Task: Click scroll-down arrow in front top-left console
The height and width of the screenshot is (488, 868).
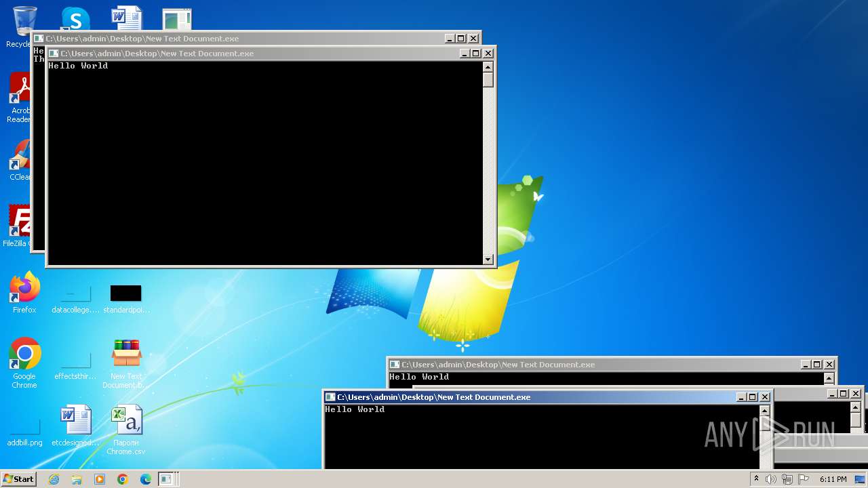Action: click(488, 259)
